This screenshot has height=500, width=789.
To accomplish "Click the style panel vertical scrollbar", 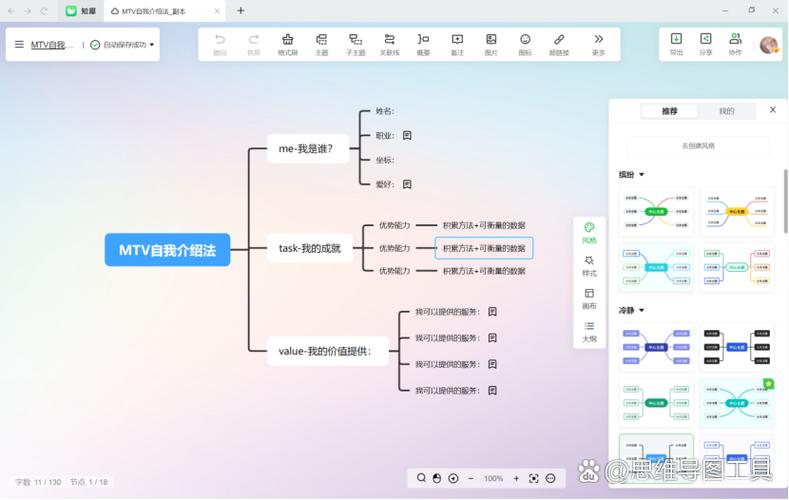I will pos(785,201).
